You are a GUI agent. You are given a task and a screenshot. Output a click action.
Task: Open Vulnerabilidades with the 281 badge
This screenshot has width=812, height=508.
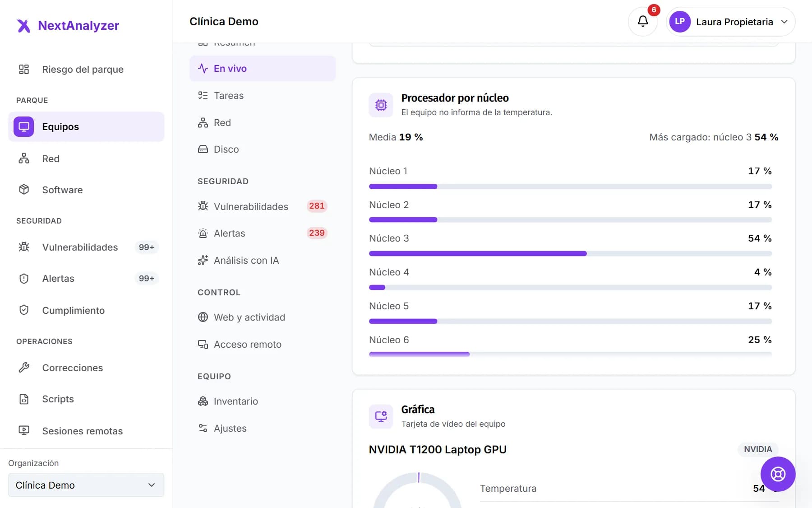[x=263, y=206]
